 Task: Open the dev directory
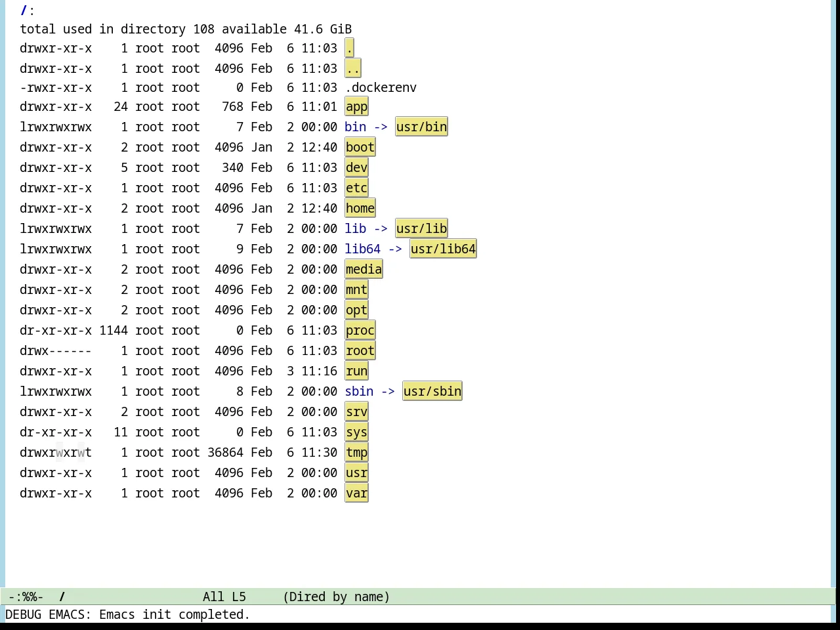[x=356, y=168]
